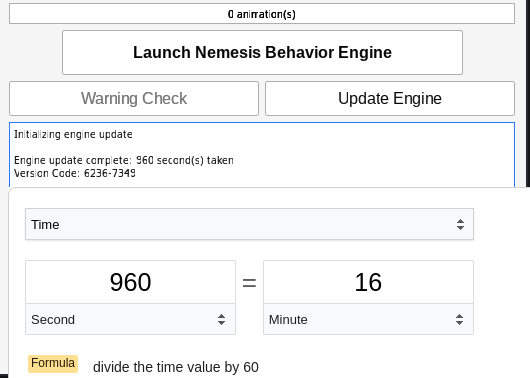Click 'Version Code: 6236-7349' log line
530x378 pixels.
[75, 173]
